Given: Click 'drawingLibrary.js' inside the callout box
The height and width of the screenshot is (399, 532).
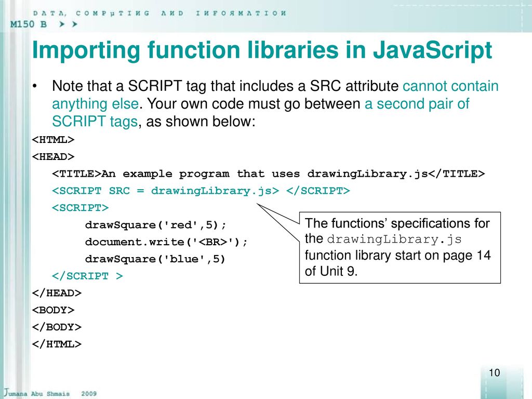Looking at the screenshot, I should (x=394, y=239).
